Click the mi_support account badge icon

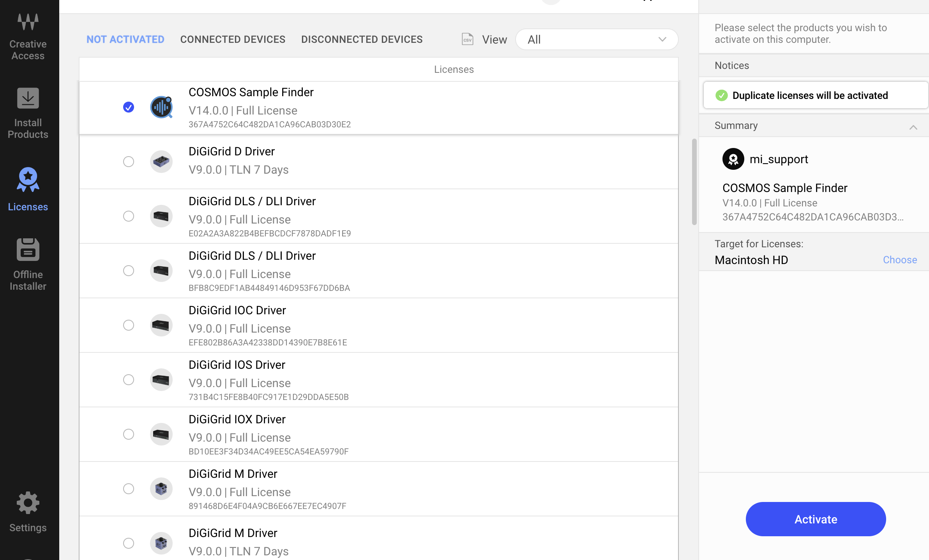[733, 159]
